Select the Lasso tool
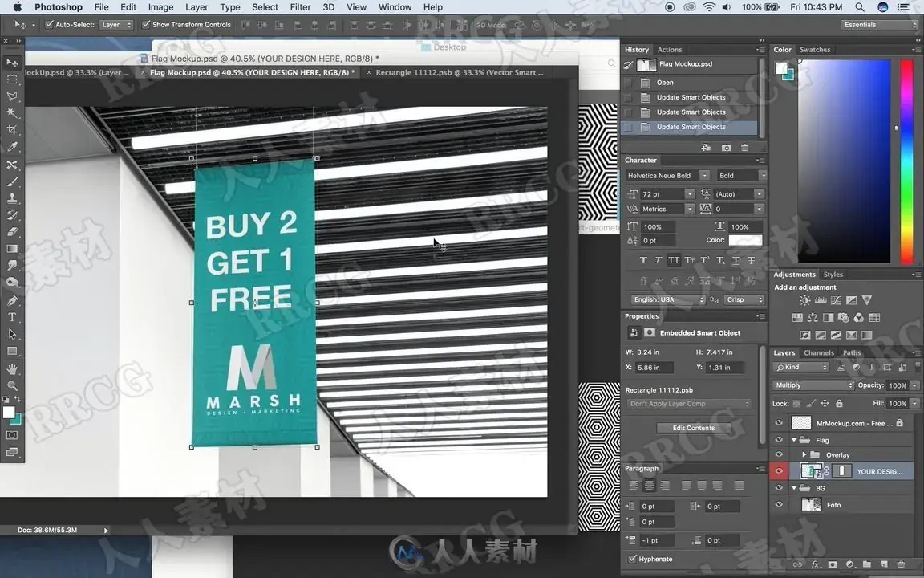924x578 pixels. pyautogui.click(x=12, y=96)
